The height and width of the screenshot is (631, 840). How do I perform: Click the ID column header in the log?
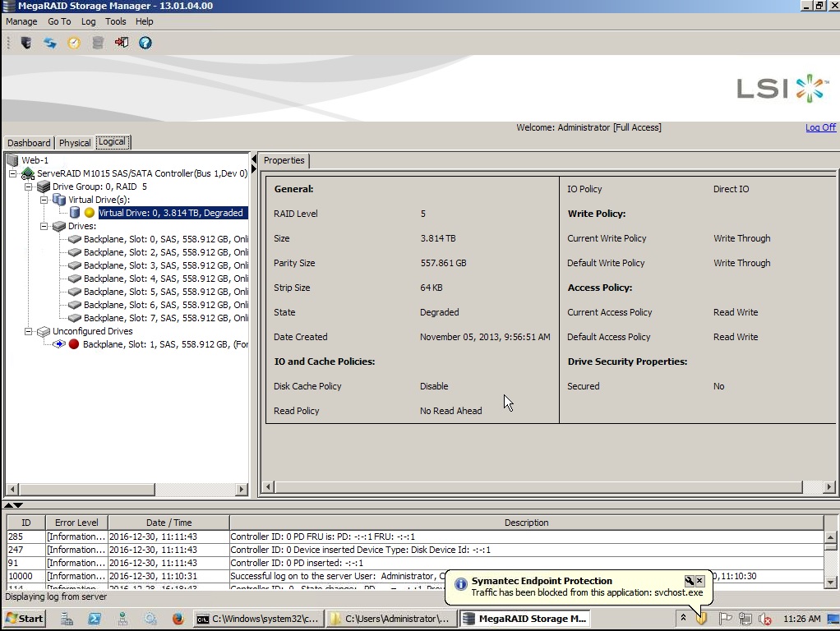pos(25,523)
